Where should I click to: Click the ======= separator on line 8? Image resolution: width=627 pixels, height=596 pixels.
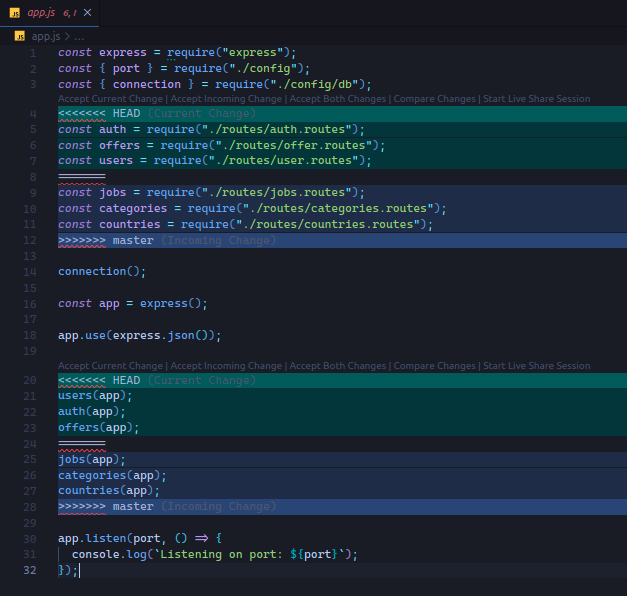[82, 176]
